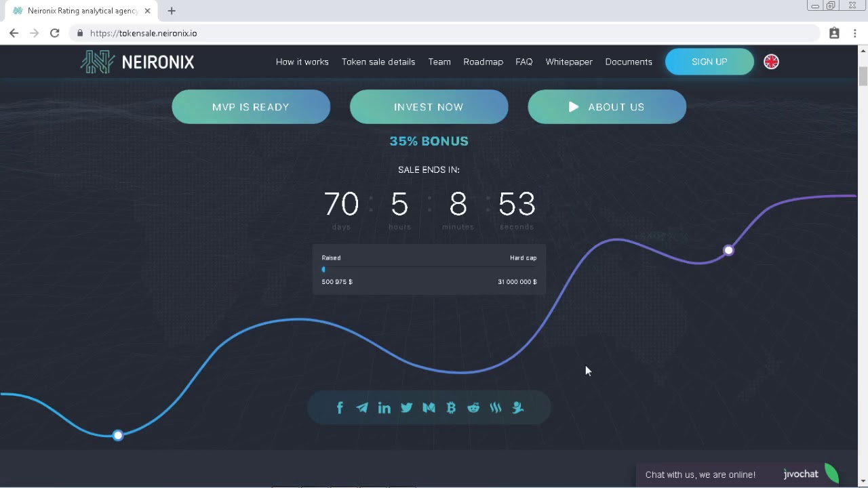This screenshot has width=868, height=488.
Task: Open the How it works section
Action: tap(302, 62)
